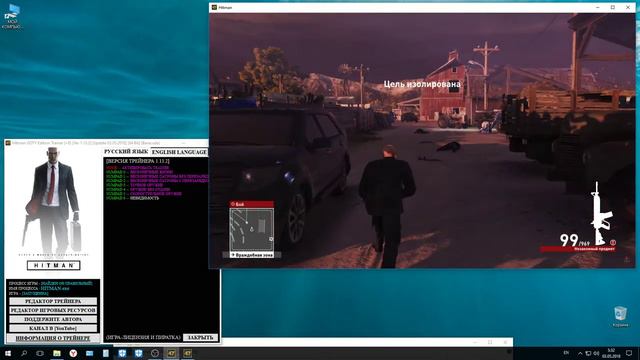Click Цель изолирована text in game

pyautogui.click(x=422, y=84)
